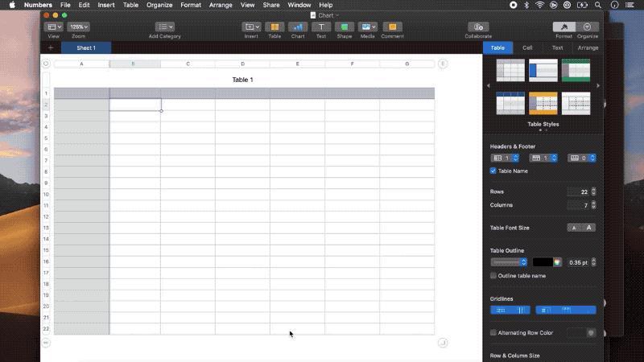Screen dimensions: 644x362
Task: Add a Comment from the toolbar
Action: tap(392, 27)
